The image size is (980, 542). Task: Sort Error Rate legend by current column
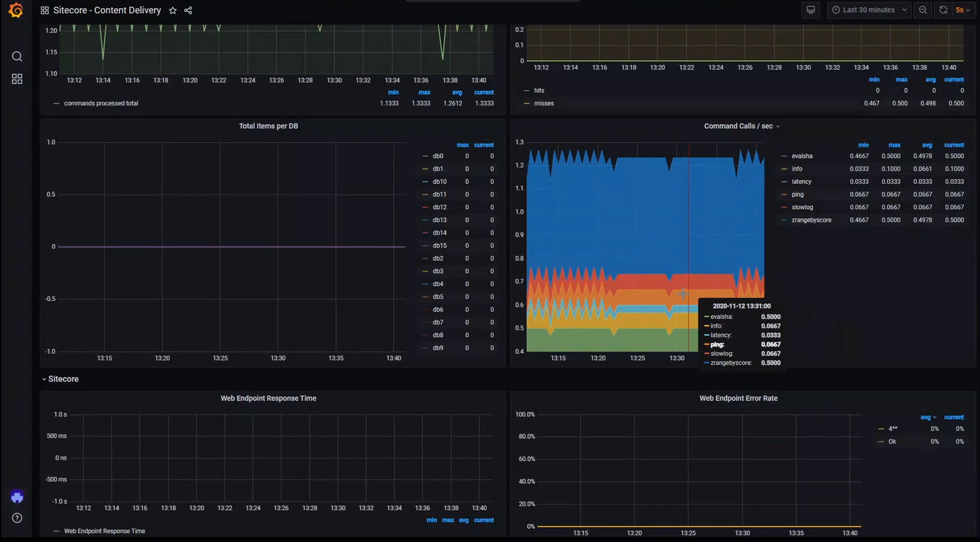pos(953,417)
